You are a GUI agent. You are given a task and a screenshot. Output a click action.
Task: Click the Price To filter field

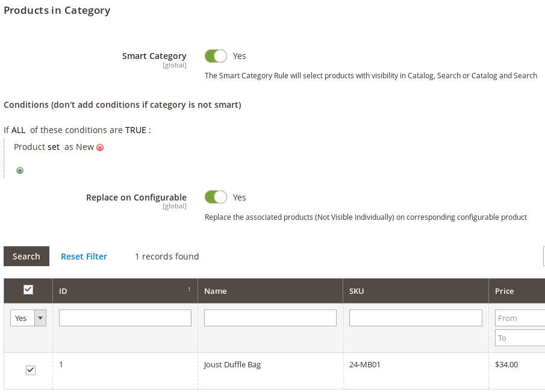click(x=520, y=338)
